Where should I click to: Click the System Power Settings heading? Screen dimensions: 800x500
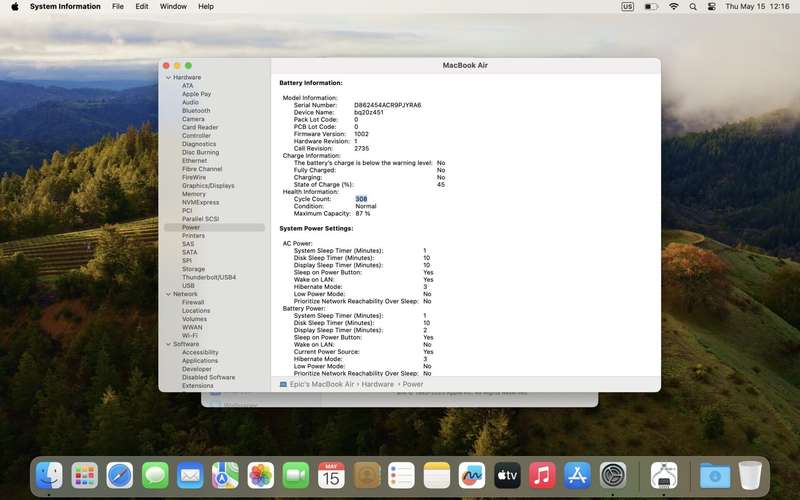pyautogui.click(x=316, y=229)
